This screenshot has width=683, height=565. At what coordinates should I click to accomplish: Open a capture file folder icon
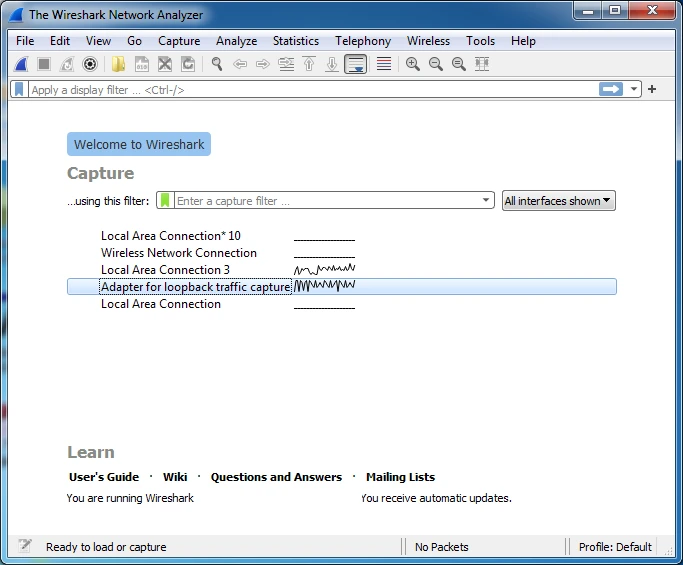[x=118, y=64]
